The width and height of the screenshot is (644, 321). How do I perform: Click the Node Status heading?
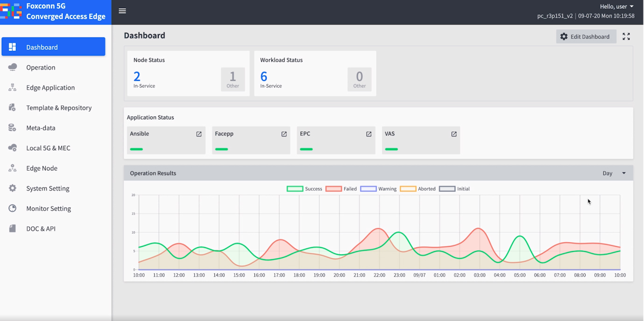[x=149, y=60]
